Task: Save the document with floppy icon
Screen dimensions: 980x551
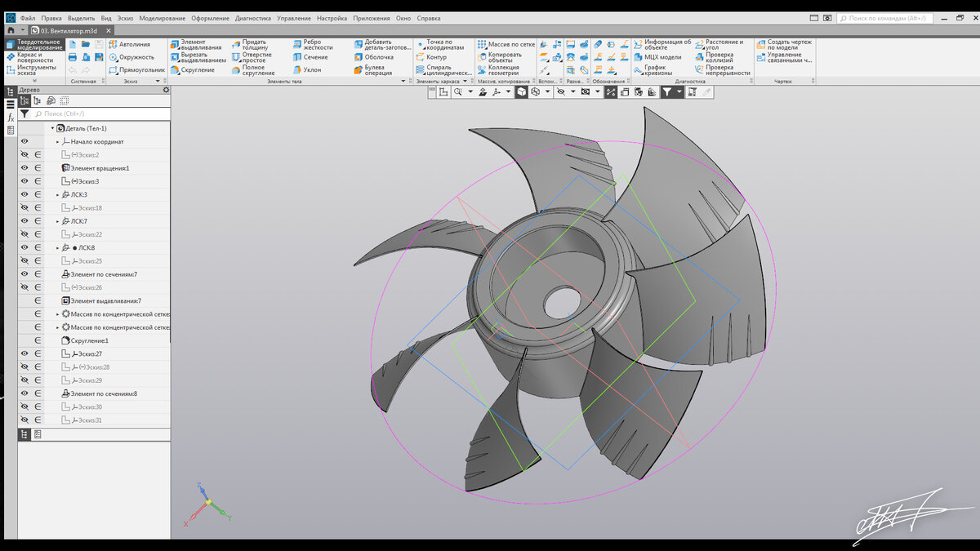Action: pos(99,44)
